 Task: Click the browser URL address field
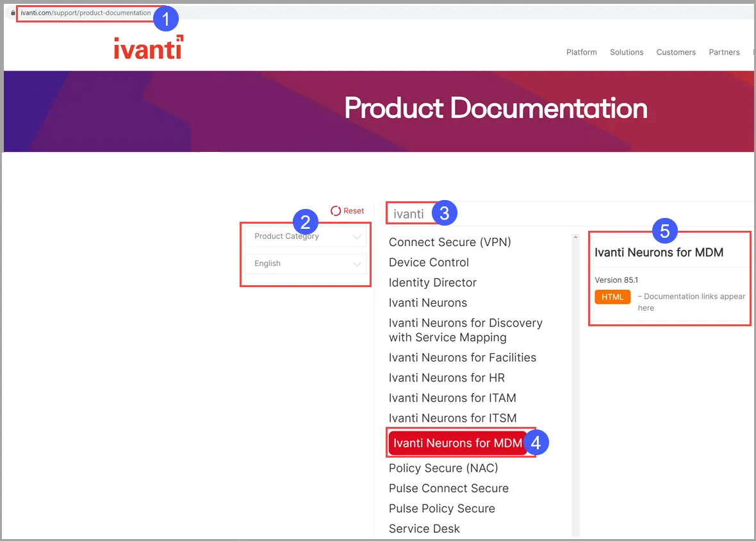pyautogui.click(x=85, y=13)
